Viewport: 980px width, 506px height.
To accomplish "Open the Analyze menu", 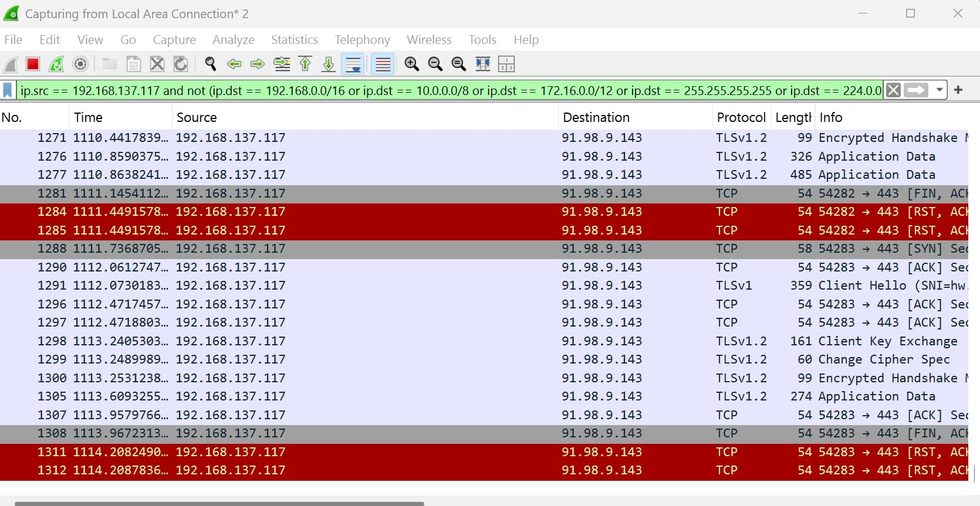I will point(233,40).
